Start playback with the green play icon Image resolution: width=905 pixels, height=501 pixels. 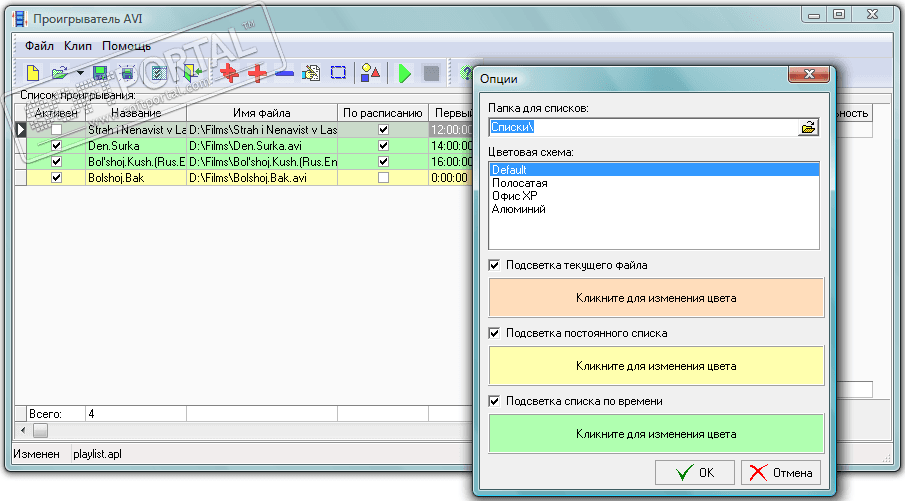pos(405,73)
